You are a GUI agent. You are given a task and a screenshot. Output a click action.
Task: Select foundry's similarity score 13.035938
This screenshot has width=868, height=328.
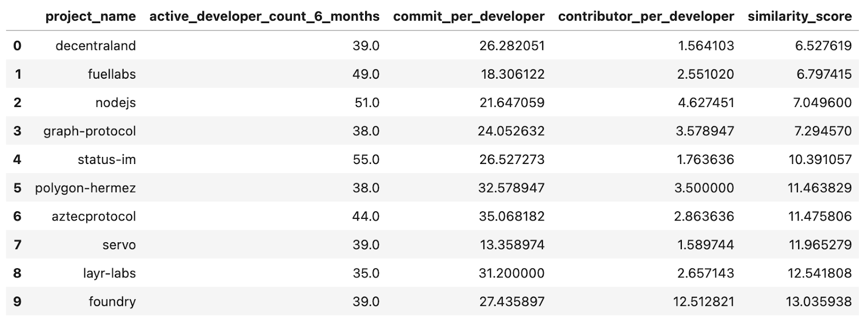(x=819, y=301)
